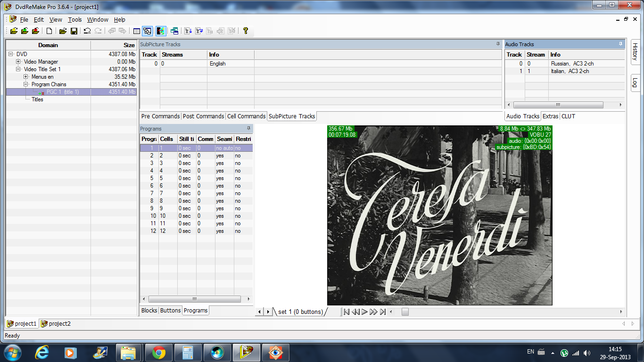The height and width of the screenshot is (362, 644).
Task: Undo the last action
Action: click(x=87, y=31)
